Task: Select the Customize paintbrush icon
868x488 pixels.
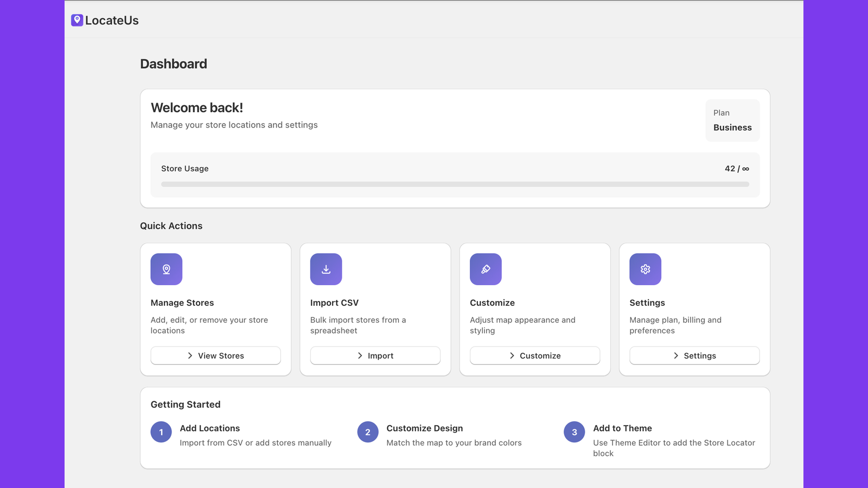Action: click(x=486, y=269)
